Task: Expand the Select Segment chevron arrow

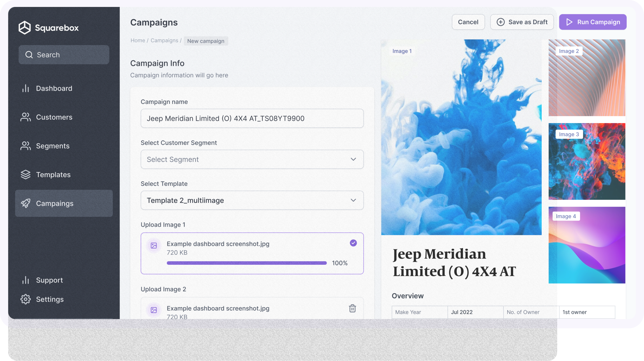Action: (x=353, y=159)
